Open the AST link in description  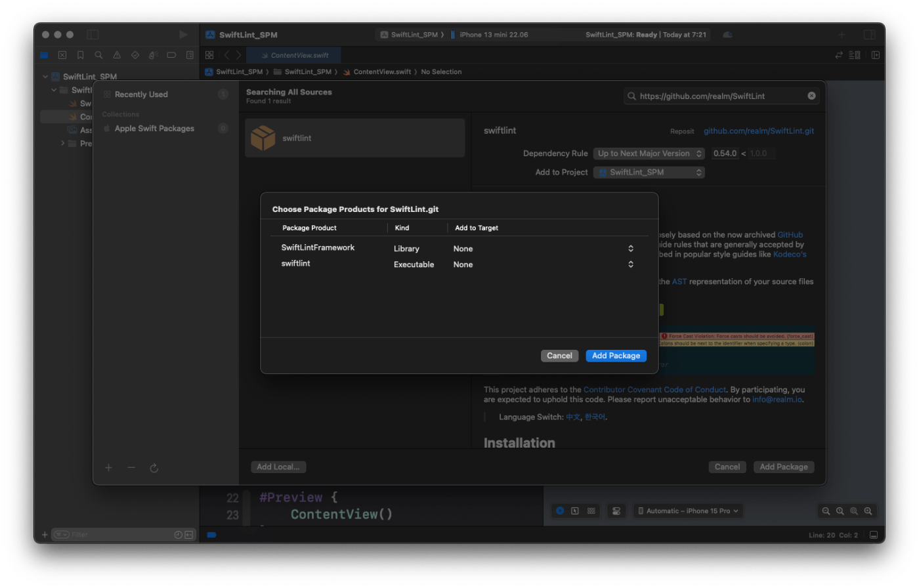point(679,282)
